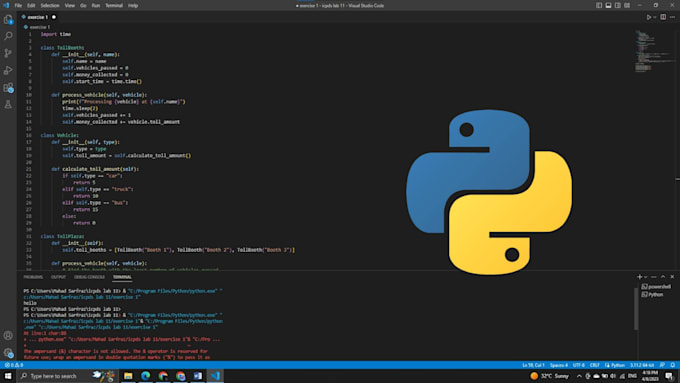Split the editor to the right
This screenshot has width=680, height=383.
click(663, 17)
